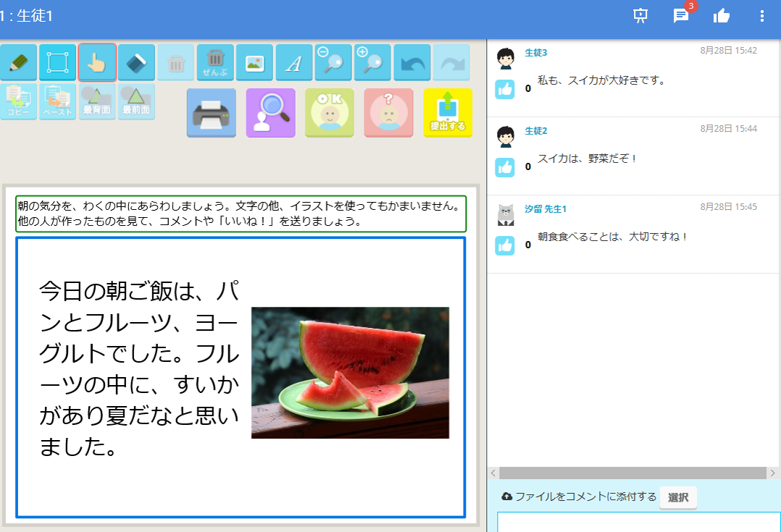Click the cat avatar of 汐留 先生1
The image size is (781, 532).
pos(506,215)
